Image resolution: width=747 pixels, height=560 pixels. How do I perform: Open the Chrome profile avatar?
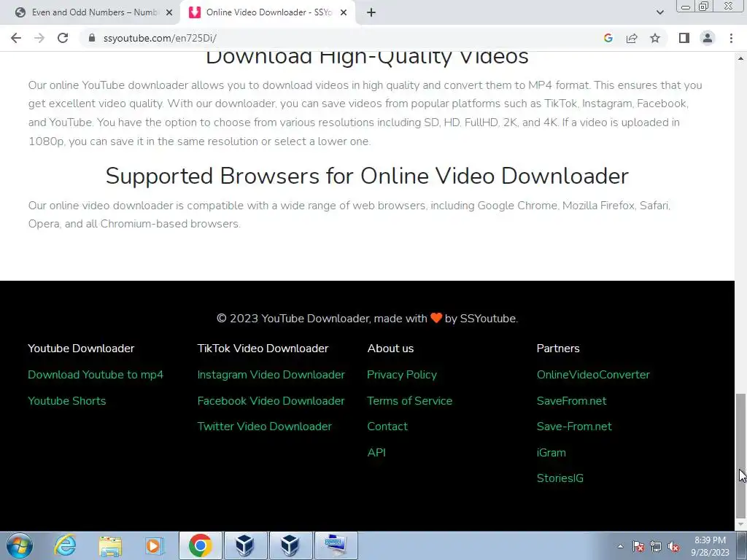click(708, 38)
